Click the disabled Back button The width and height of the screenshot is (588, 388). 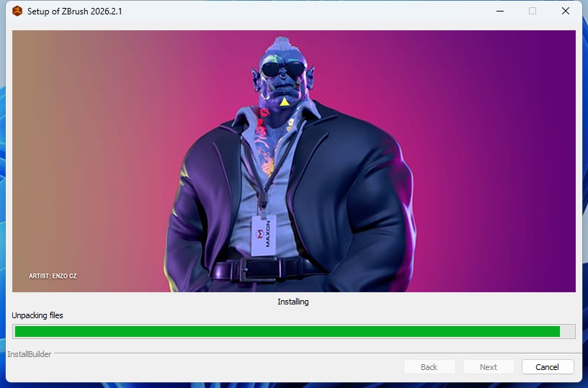(x=429, y=367)
